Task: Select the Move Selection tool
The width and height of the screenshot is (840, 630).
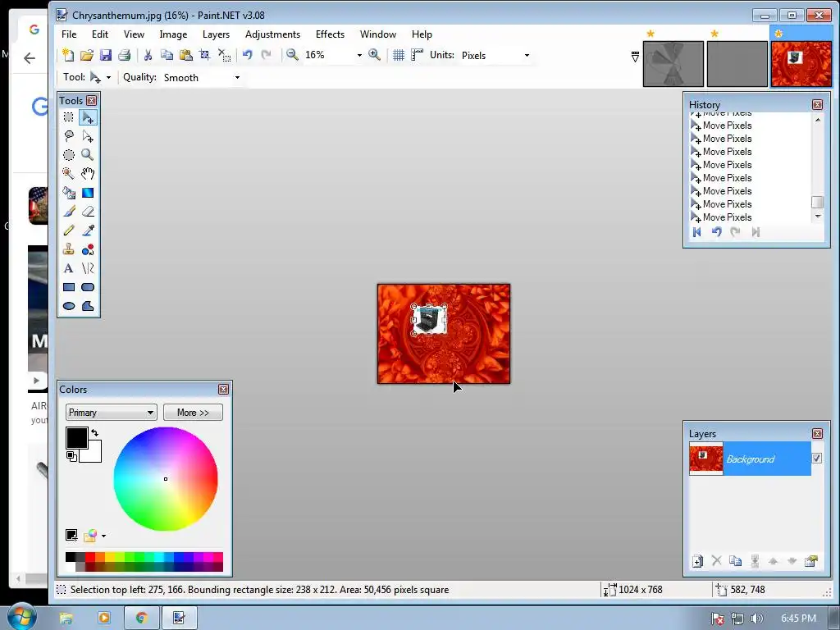Action: coord(88,136)
